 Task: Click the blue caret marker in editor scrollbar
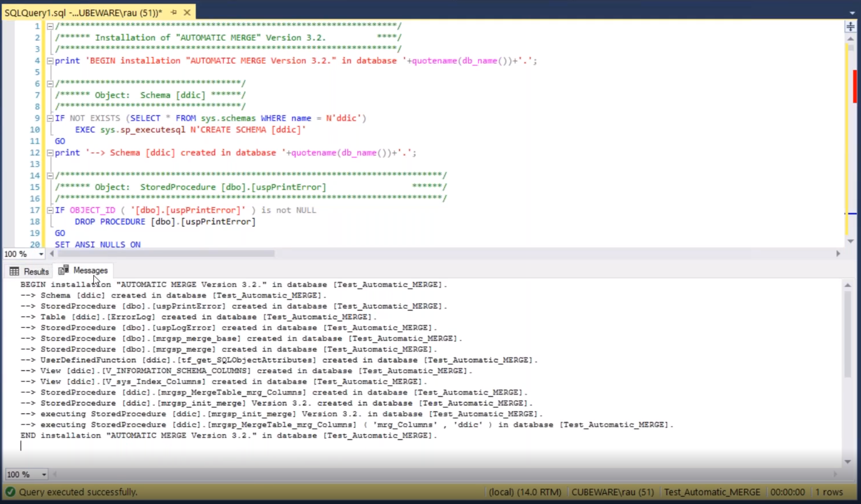click(851, 214)
